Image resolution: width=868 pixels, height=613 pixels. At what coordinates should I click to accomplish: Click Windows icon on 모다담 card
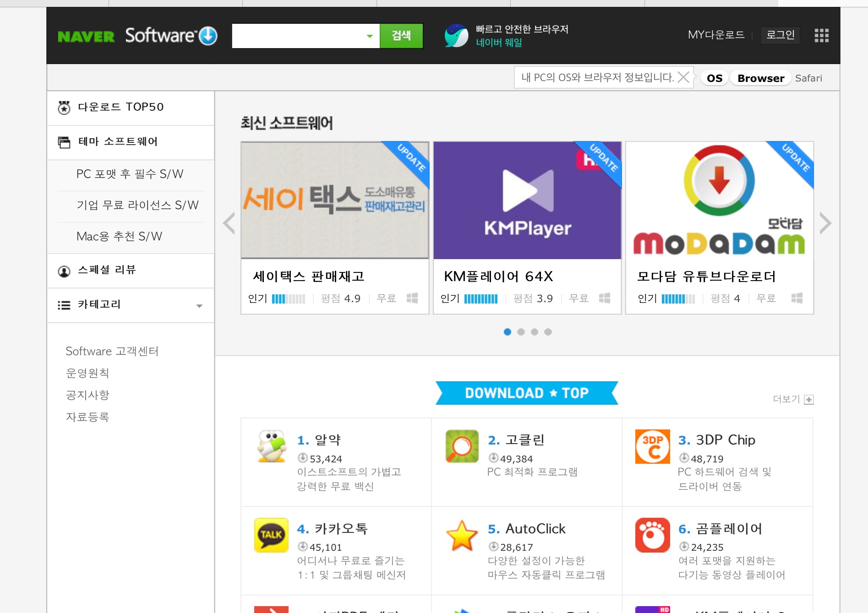point(797,298)
